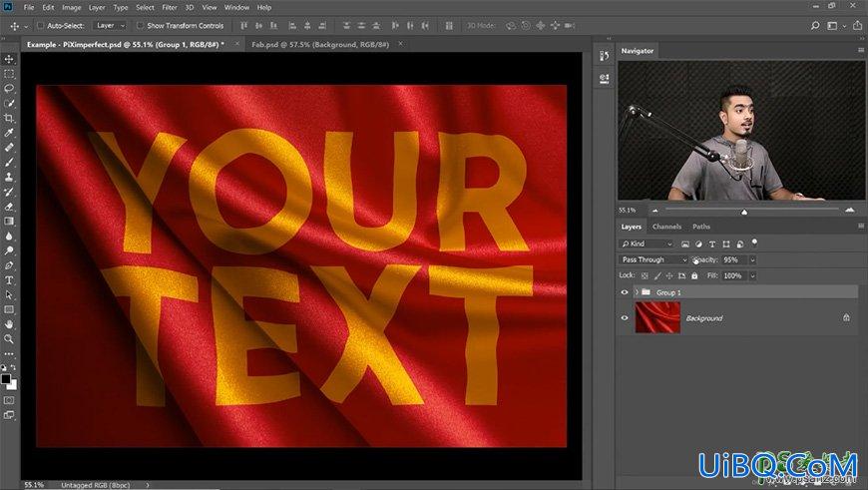Select the Dodge tool

(9, 250)
